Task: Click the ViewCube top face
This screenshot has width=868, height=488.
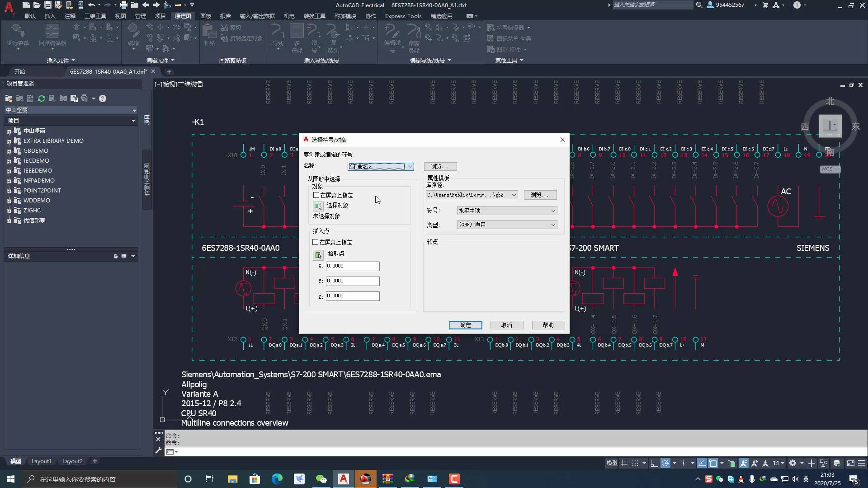Action: 830,126
